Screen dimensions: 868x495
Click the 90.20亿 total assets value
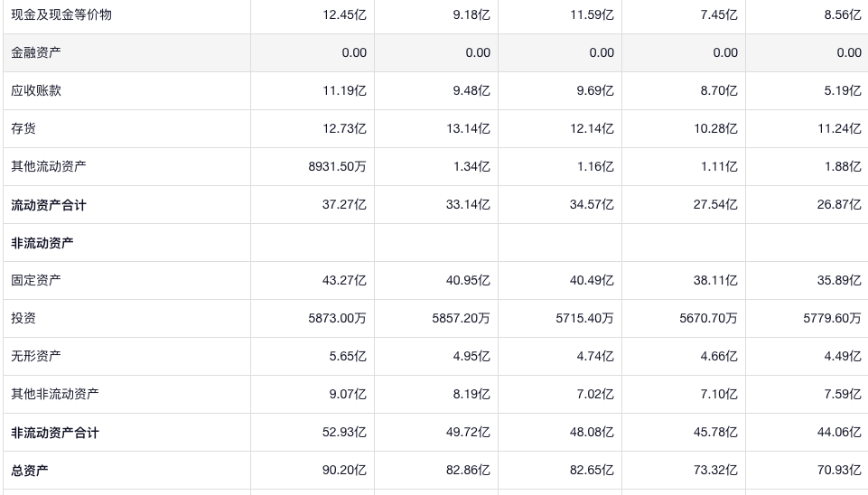[x=344, y=471]
